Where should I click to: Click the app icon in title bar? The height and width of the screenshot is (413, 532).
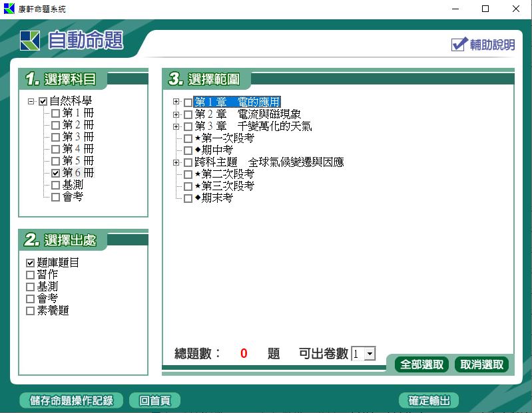[9, 9]
